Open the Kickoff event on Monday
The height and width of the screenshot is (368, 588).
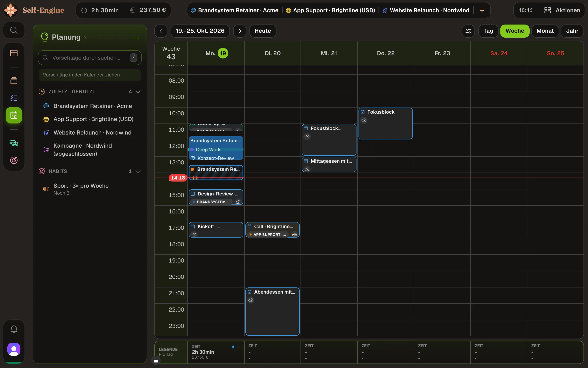click(x=216, y=230)
